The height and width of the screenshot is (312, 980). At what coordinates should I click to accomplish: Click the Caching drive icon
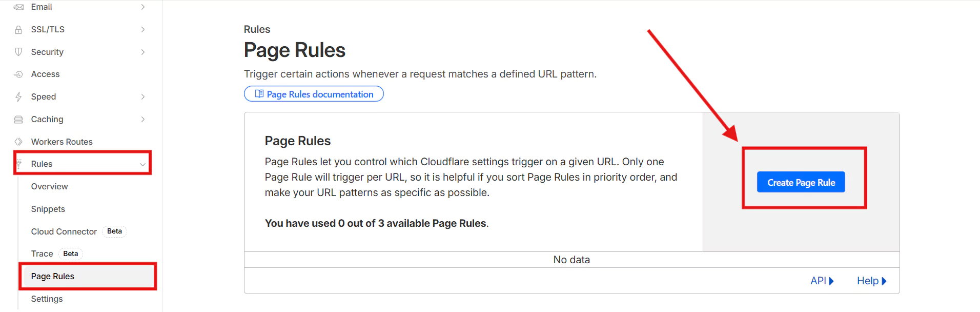click(18, 120)
